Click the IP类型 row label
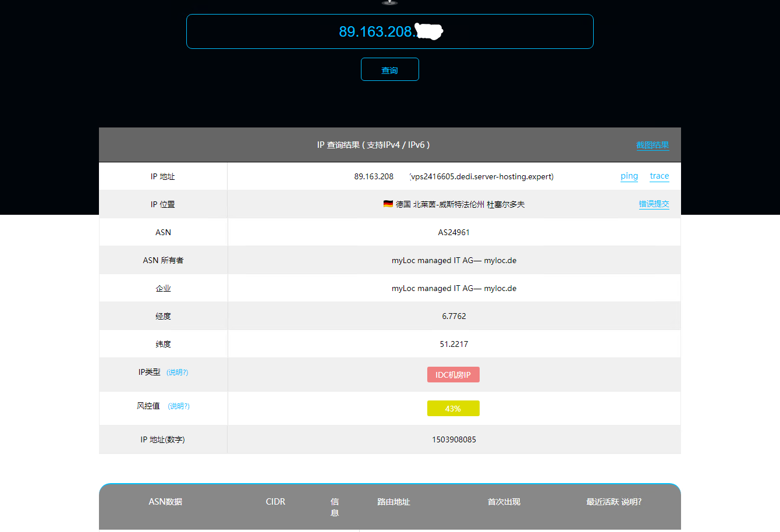780x532 pixels. click(x=150, y=372)
